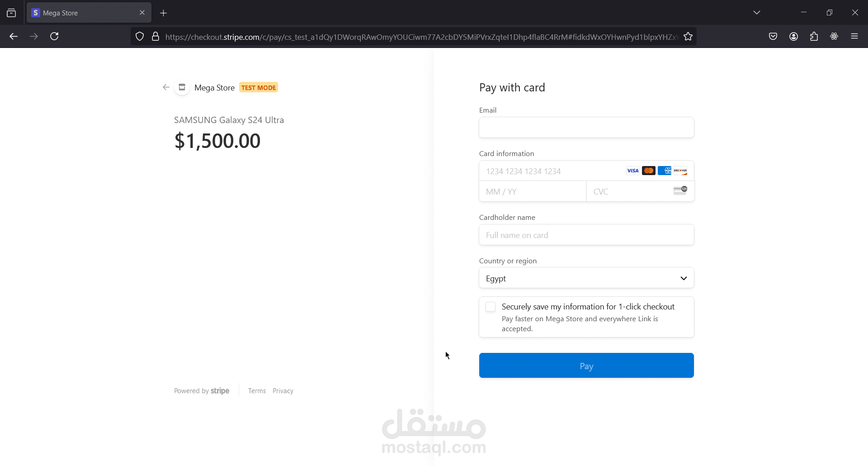The width and height of the screenshot is (868, 466).
Task: Open the Country or region dropdown
Action: click(x=586, y=278)
